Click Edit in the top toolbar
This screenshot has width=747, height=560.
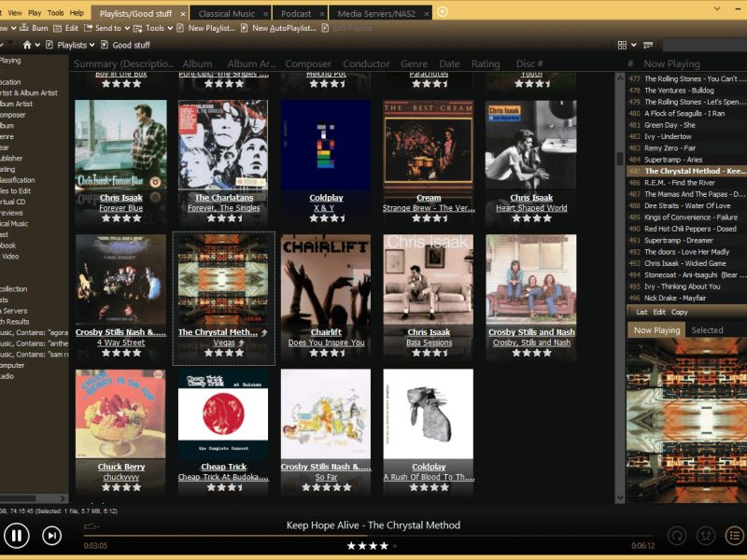coord(66,28)
